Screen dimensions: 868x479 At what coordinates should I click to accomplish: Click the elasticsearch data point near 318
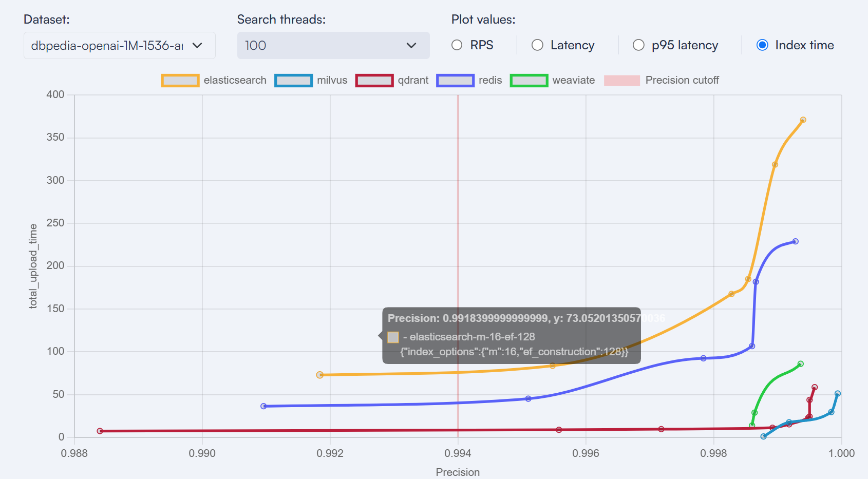click(775, 165)
